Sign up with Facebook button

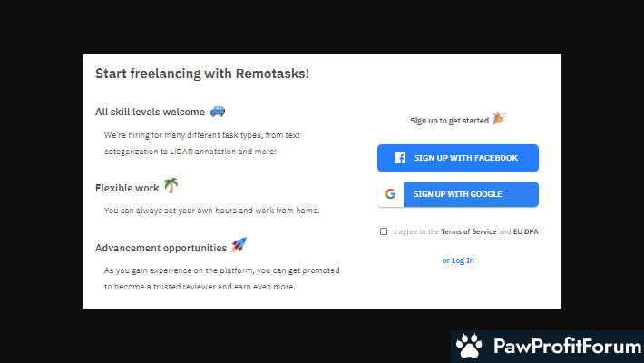[458, 158]
